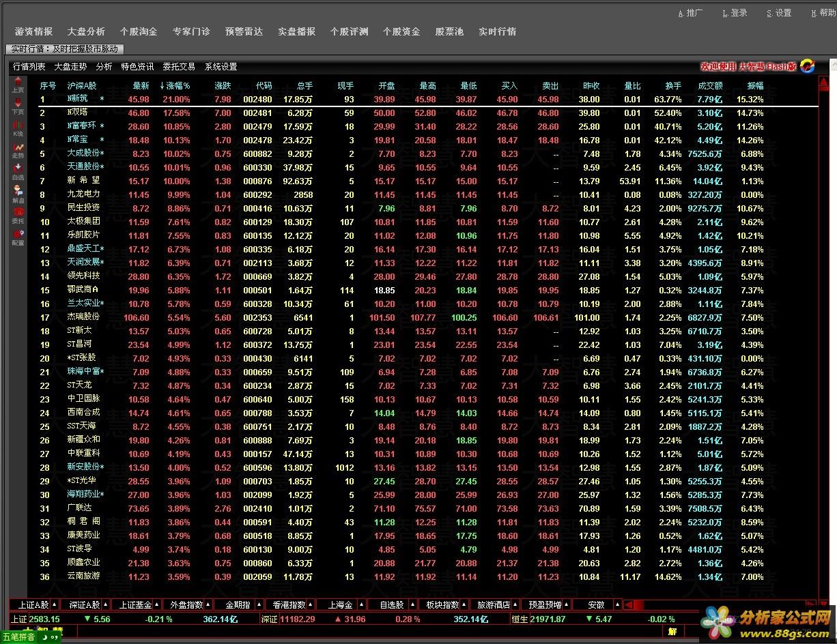Switch to the 安徽 bottom tab
Image resolution: width=837 pixels, height=644 pixels.
[x=596, y=604]
